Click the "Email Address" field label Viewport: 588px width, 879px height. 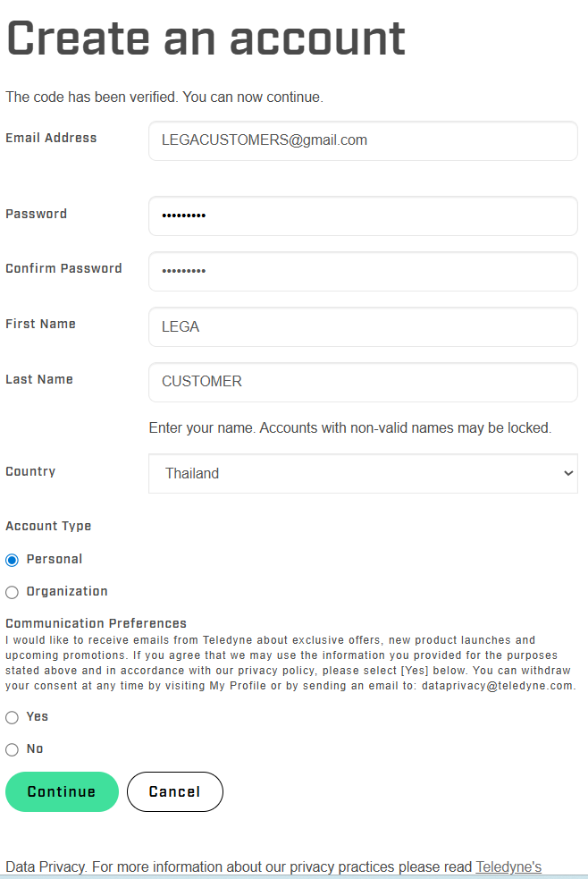pos(51,138)
